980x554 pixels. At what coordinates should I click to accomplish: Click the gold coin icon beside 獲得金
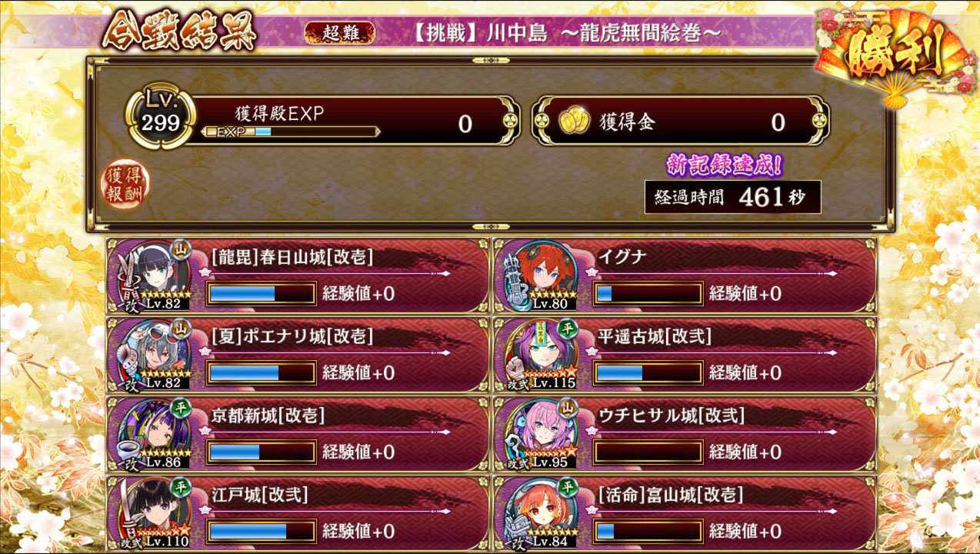(x=572, y=122)
